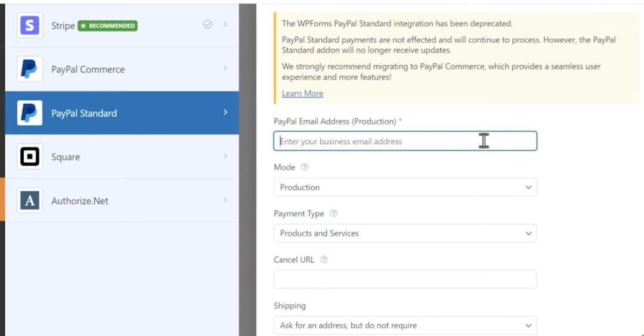The image size is (644, 336).
Task: Click the Cancel URL label text
Action: coord(293,260)
